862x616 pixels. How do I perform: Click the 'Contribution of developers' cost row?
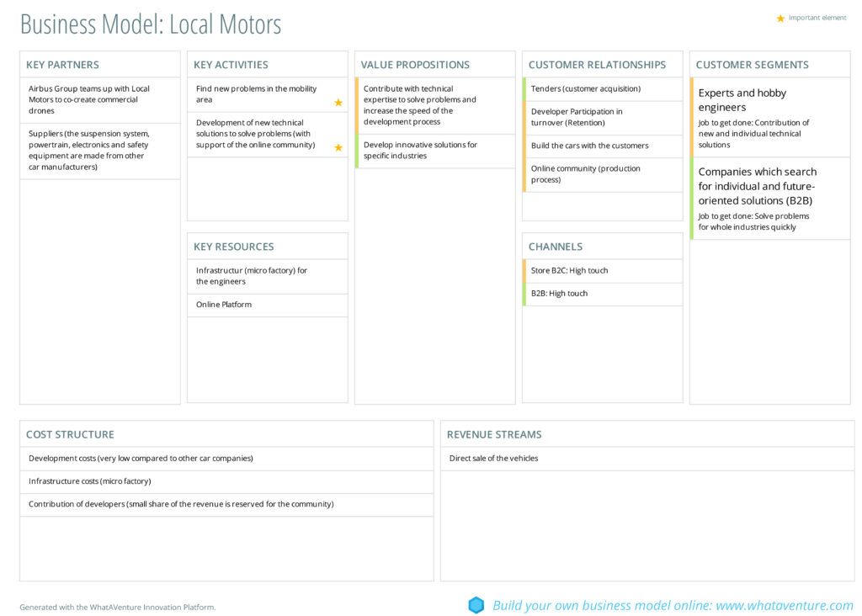coord(226,504)
